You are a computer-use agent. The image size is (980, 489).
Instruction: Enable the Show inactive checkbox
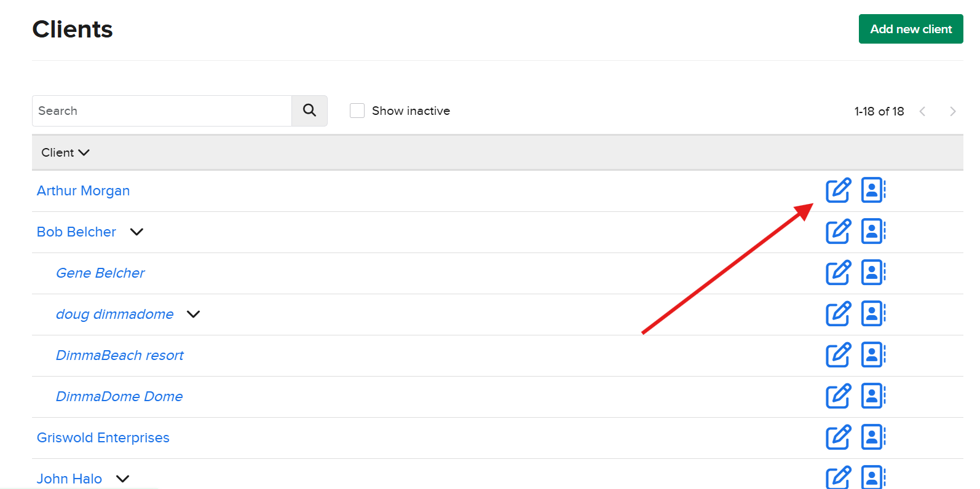click(x=357, y=111)
